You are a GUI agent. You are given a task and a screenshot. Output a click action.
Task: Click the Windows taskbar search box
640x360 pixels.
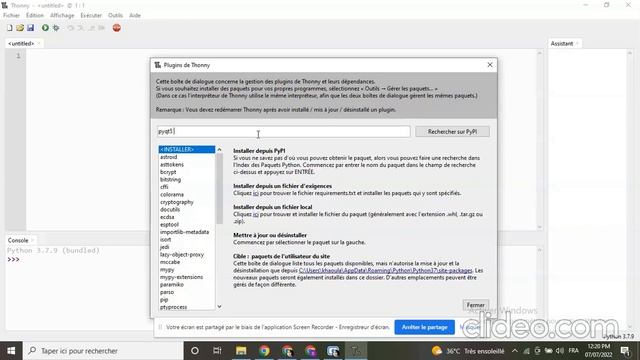click(104, 351)
